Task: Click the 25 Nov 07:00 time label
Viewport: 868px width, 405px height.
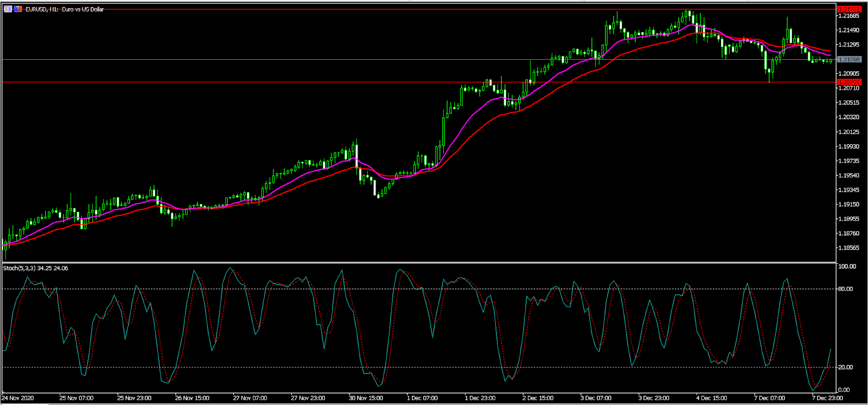Action: point(76,398)
